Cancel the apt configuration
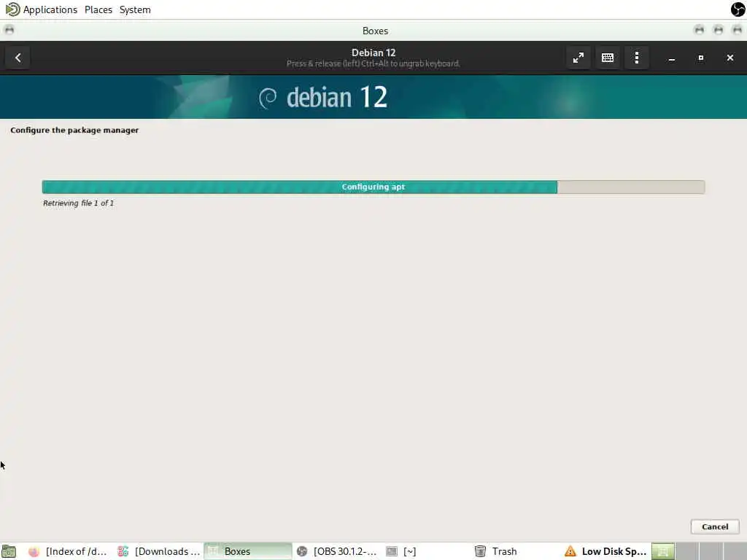The image size is (747, 560). click(x=715, y=526)
